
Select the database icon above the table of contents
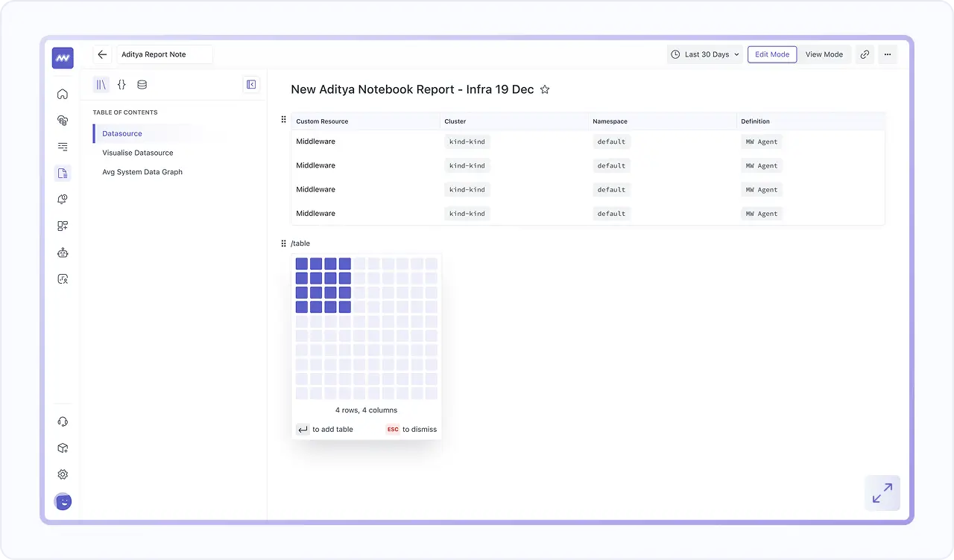pyautogui.click(x=142, y=85)
